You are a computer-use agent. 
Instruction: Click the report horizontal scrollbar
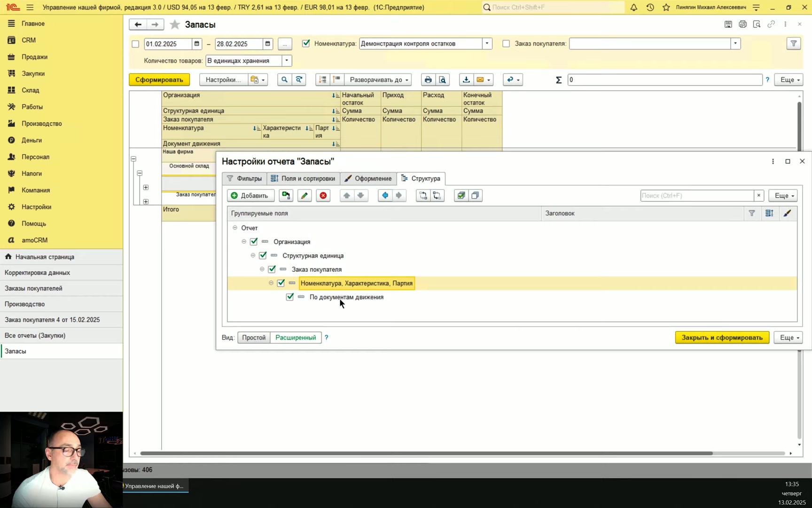(x=427, y=453)
